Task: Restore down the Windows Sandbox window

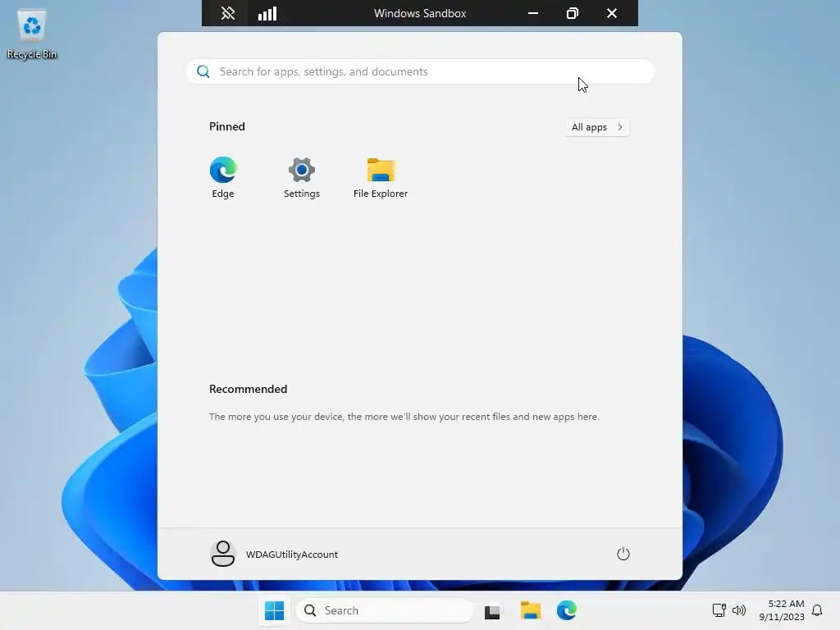Action: (572, 13)
